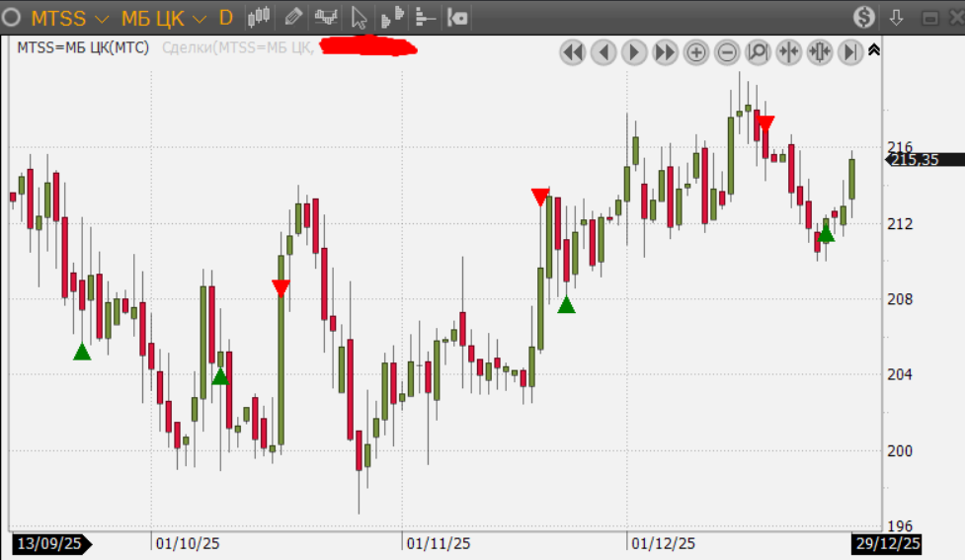965x560 pixels.
Task: Click the expand horizontal scale icon
Action: (819, 52)
